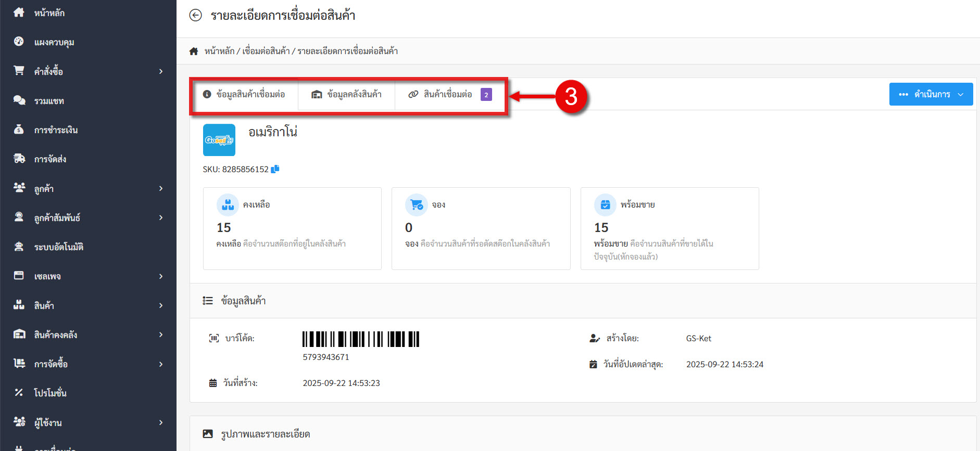The height and width of the screenshot is (451, 980).
Task: Click เชื่อมต่อสินค้า breadcrumb link
Action: click(266, 51)
